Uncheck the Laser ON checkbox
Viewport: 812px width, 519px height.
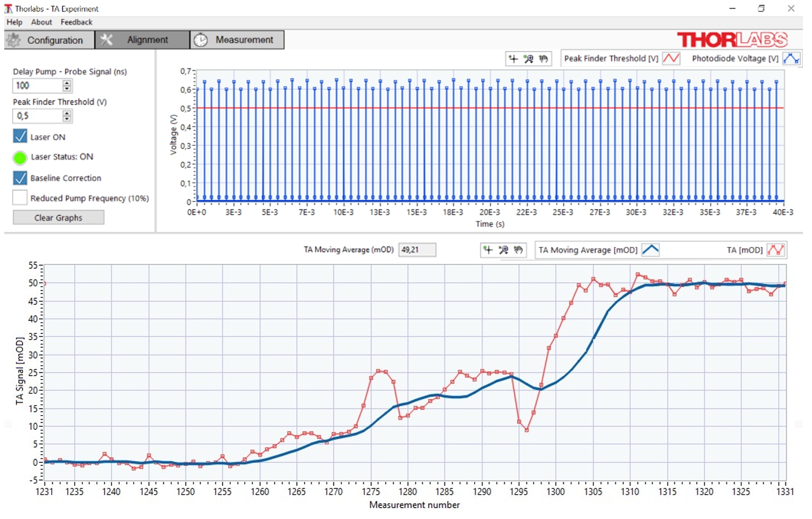(21, 137)
